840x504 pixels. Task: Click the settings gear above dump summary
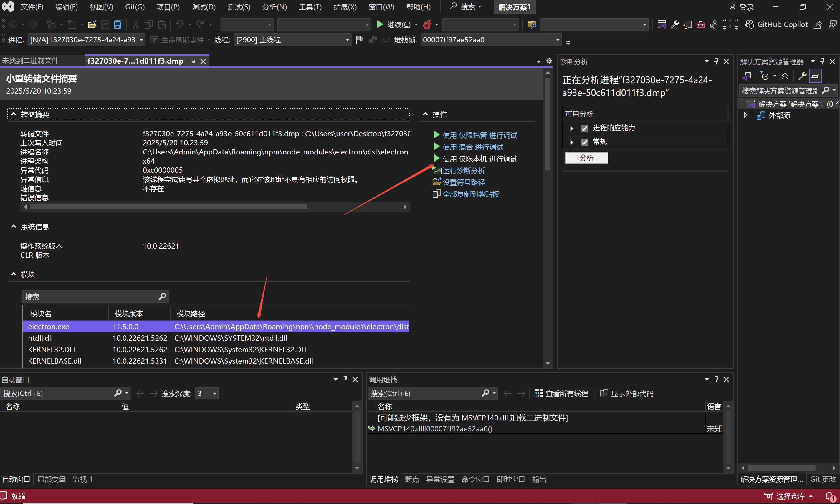(549, 61)
